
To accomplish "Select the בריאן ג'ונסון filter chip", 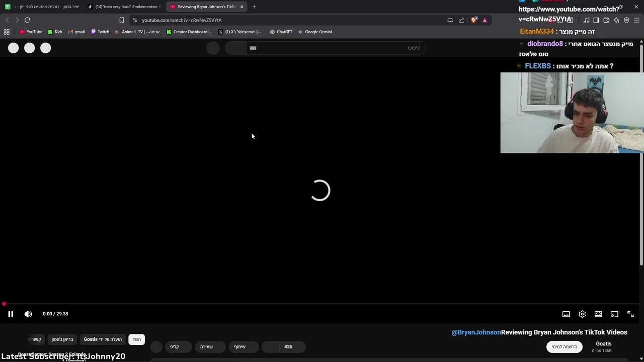I will pos(62,339).
